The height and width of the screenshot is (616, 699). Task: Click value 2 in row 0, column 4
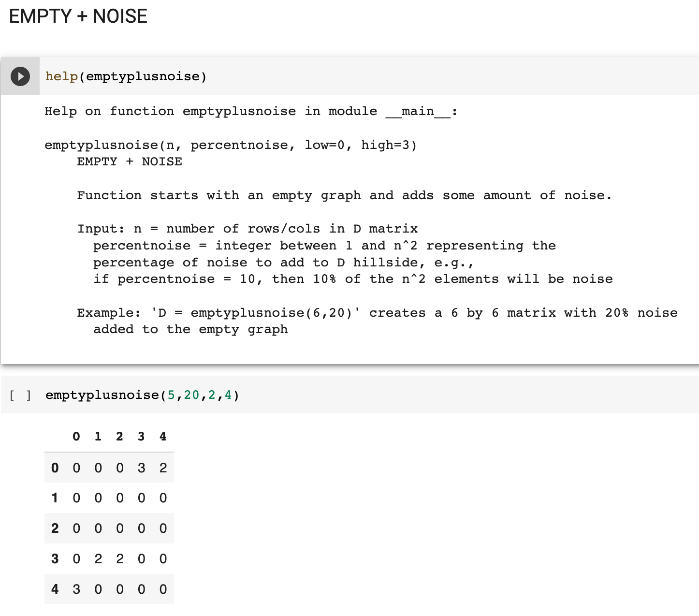(x=163, y=468)
